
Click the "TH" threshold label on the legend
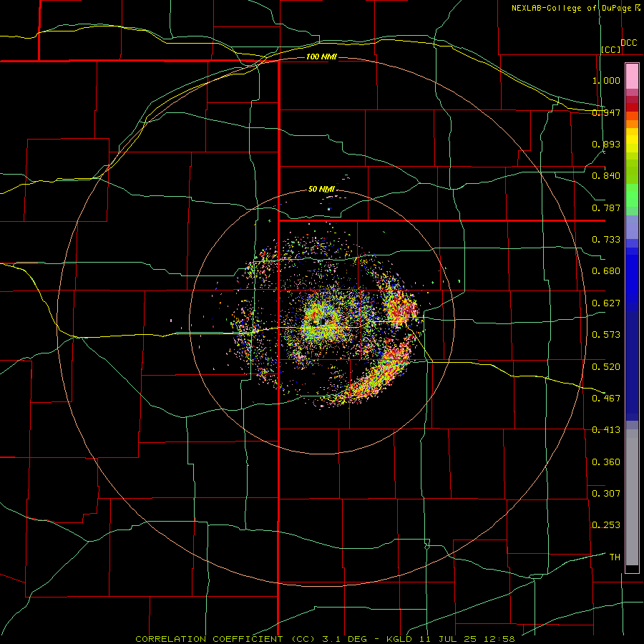[615, 557]
